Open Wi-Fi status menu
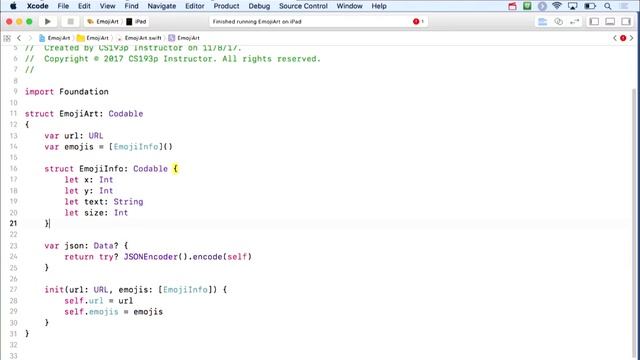Screen dimensions: 640x360 tap(557, 6)
